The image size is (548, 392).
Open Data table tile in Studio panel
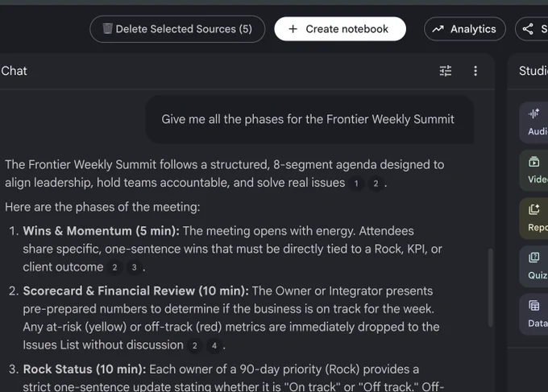coord(533,314)
